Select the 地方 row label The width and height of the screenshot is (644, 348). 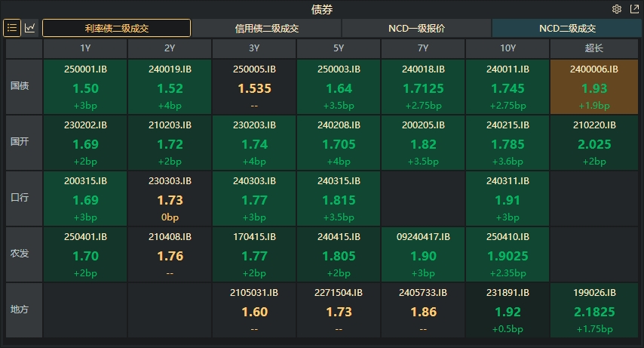[x=20, y=310]
